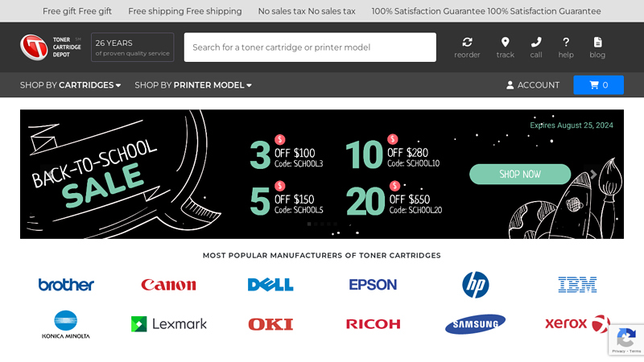Click "Expires August 25, 2024" text
The image size is (644, 362).
pos(572,125)
